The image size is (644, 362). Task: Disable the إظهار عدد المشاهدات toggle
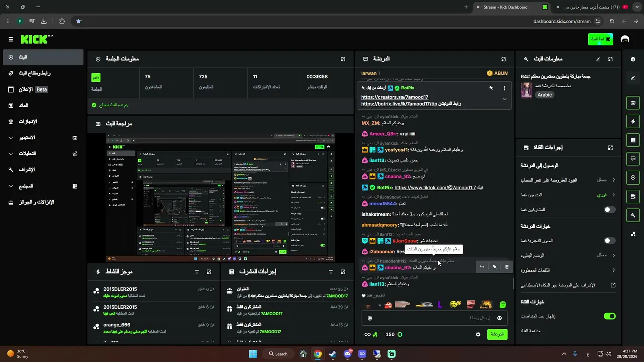click(x=609, y=316)
